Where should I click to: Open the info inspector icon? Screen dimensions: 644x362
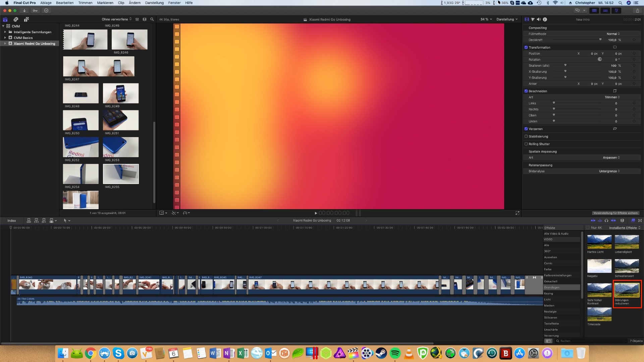click(x=545, y=19)
